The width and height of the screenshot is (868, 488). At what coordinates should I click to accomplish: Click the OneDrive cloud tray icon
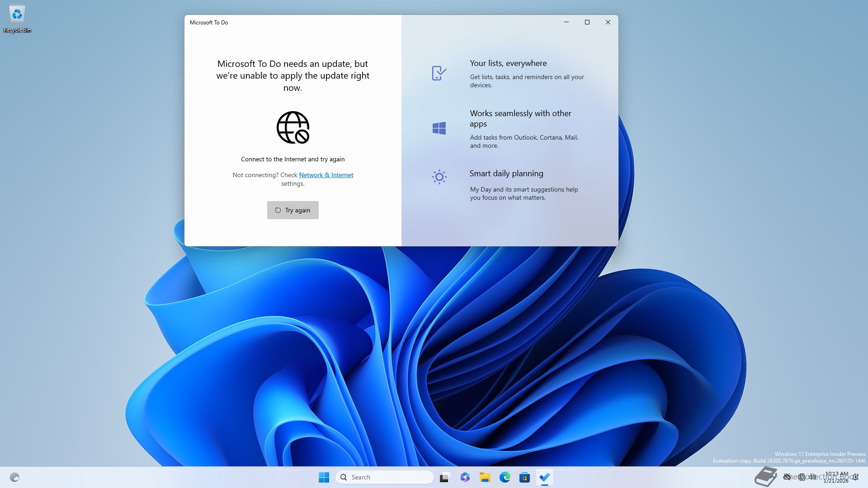[x=787, y=477]
